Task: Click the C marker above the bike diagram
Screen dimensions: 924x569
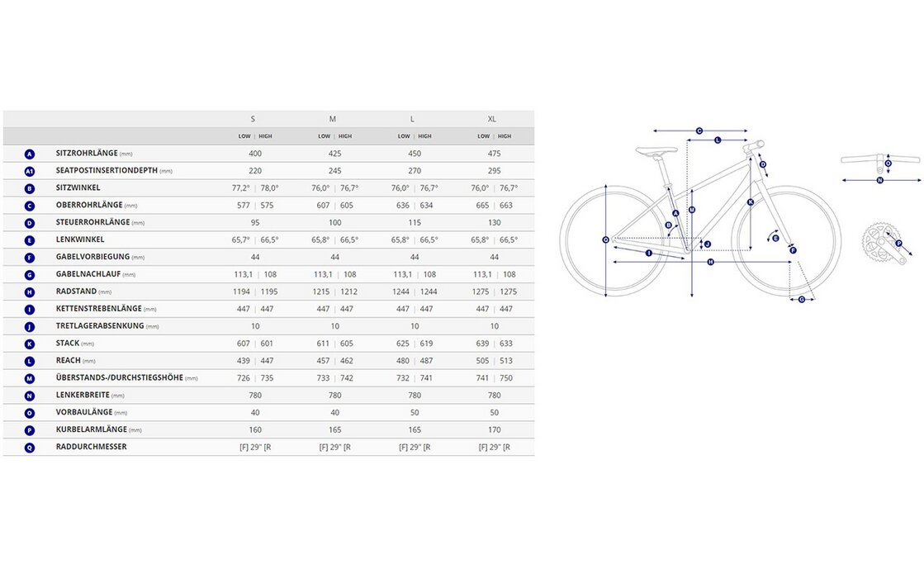Action: [699, 130]
